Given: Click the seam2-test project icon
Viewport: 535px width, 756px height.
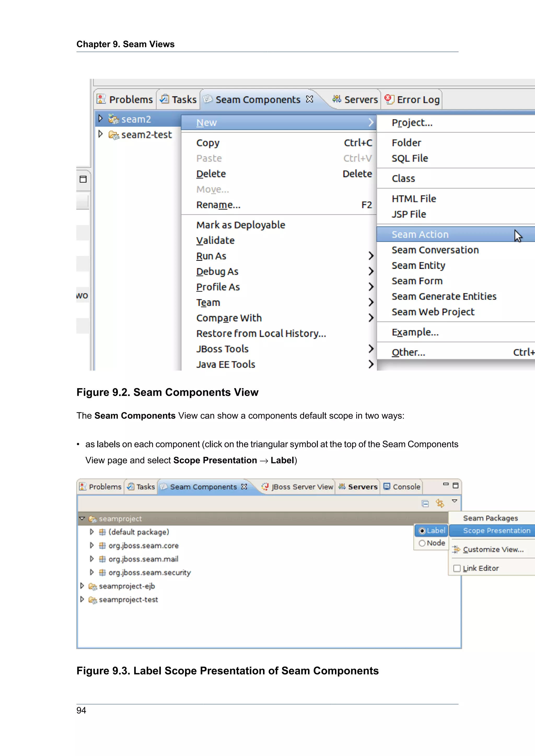Looking at the screenshot, I should pyautogui.click(x=114, y=135).
